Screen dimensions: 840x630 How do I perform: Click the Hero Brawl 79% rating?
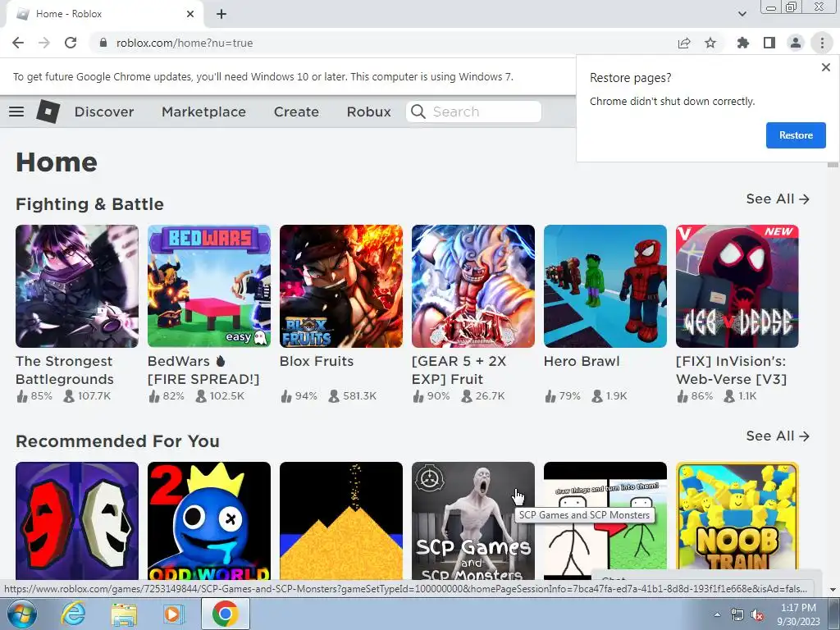pyautogui.click(x=563, y=396)
